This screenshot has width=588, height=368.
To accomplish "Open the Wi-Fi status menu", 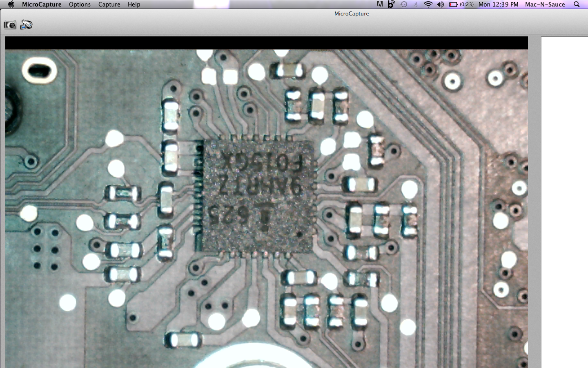I will coord(428,4).
